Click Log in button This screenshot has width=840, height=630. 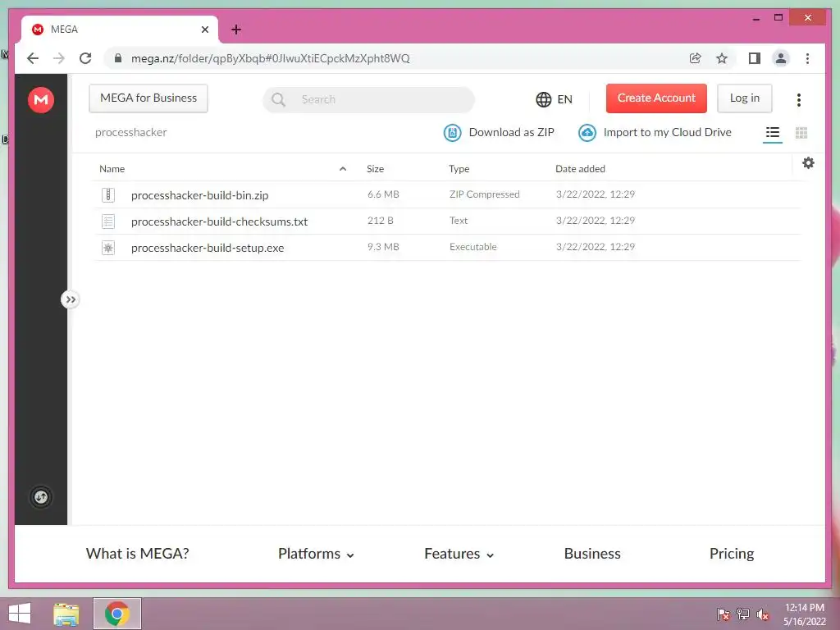point(745,98)
